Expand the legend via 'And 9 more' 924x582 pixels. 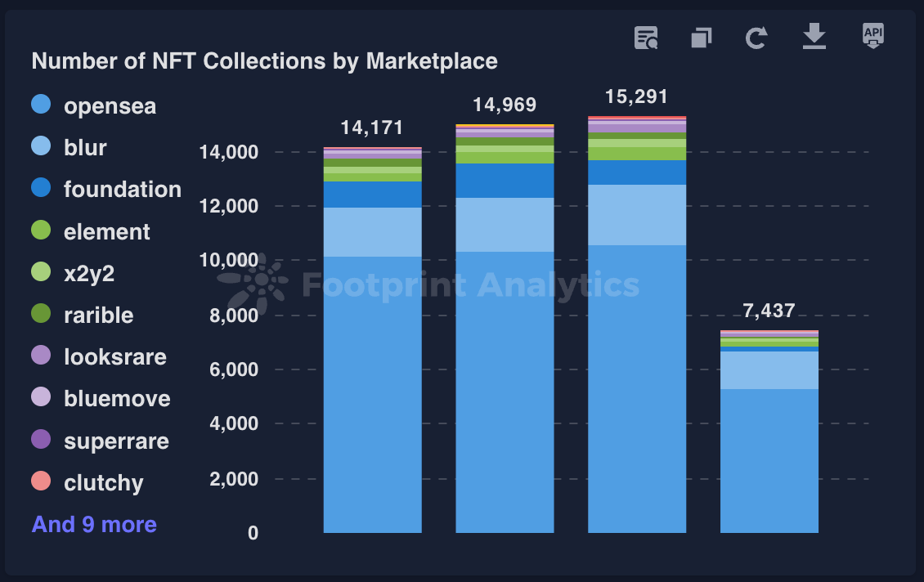pyautogui.click(x=94, y=524)
